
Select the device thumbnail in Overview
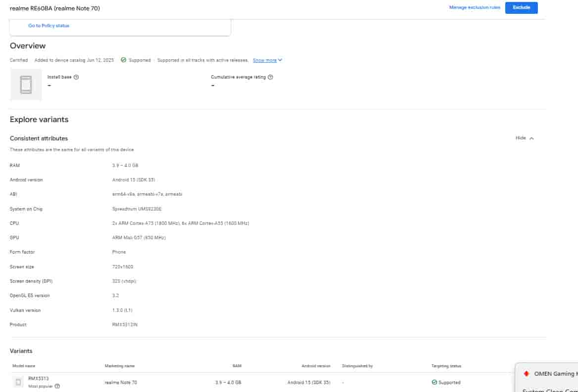click(x=26, y=84)
